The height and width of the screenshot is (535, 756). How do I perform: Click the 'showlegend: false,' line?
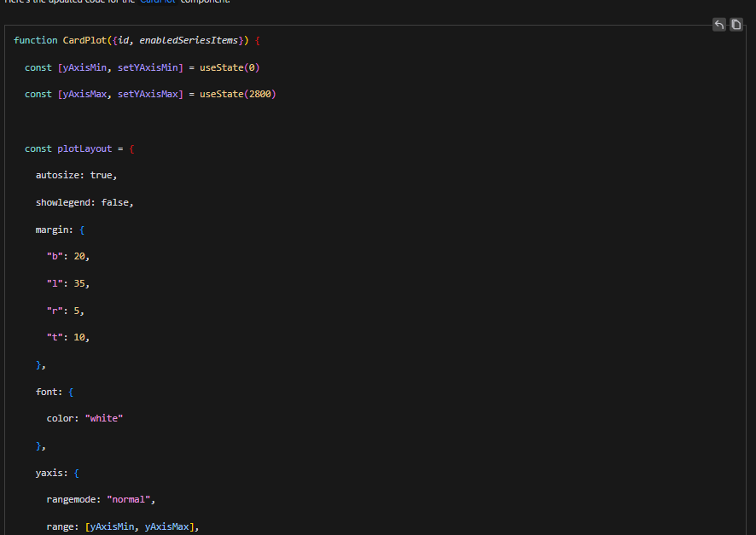pyautogui.click(x=84, y=202)
